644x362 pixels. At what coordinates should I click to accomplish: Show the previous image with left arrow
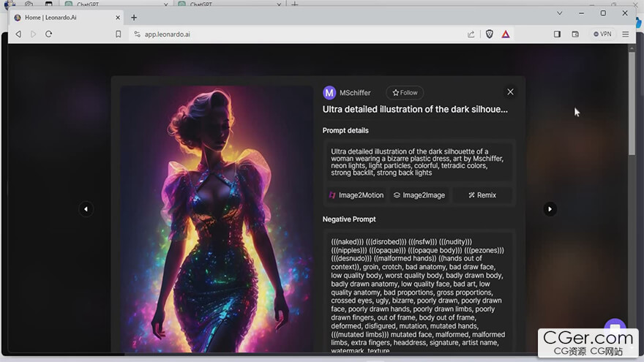pyautogui.click(x=86, y=209)
